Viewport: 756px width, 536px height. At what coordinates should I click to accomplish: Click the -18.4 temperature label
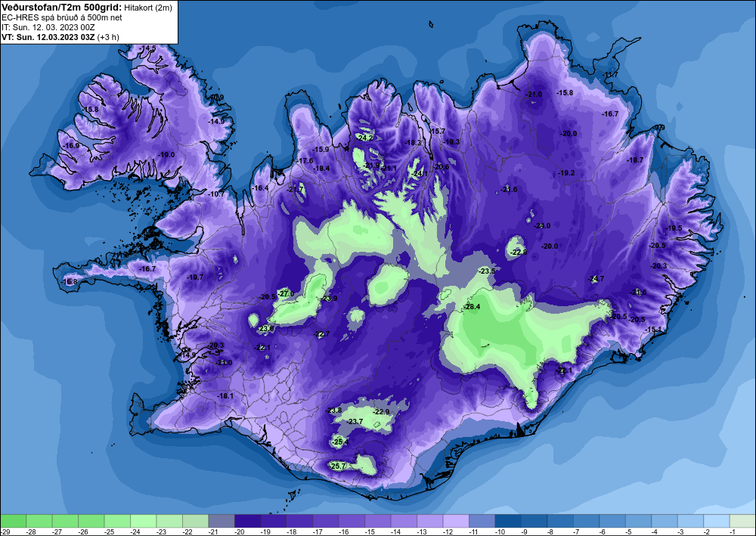click(321, 169)
